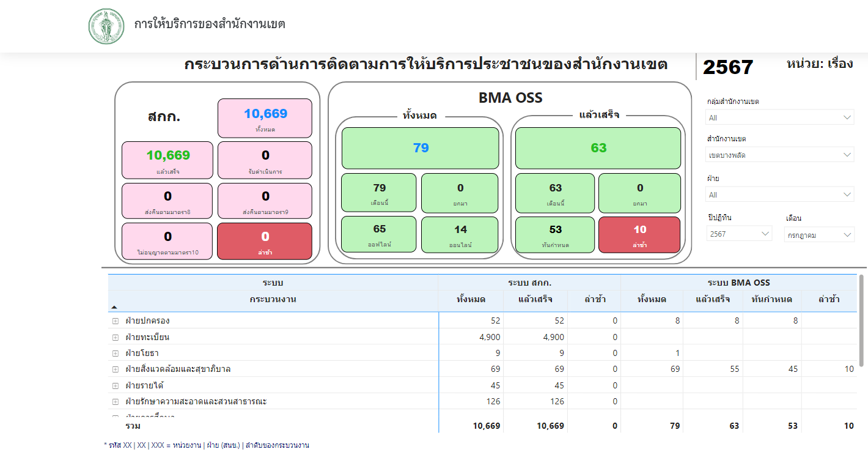Open the สำนักงานเขต dropdown showing เขตบางพลัด

[x=779, y=155]
